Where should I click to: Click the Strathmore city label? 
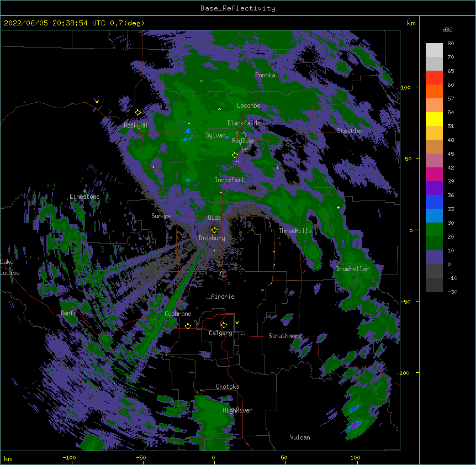click(285, 336)
